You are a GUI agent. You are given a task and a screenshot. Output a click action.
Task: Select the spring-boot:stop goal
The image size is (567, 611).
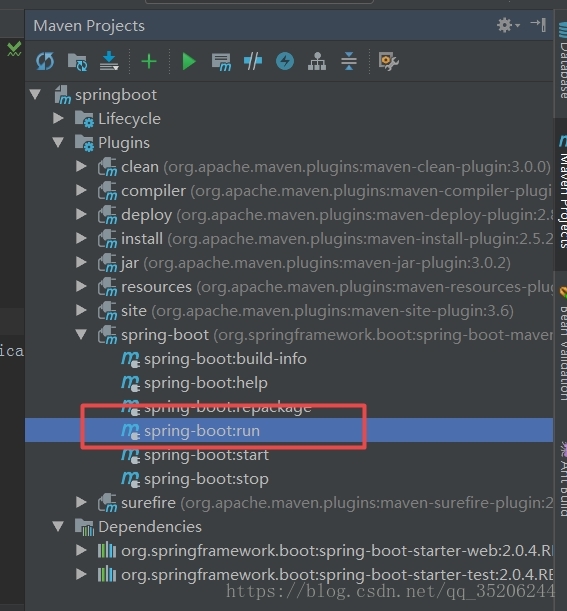(x=289, y=479)
